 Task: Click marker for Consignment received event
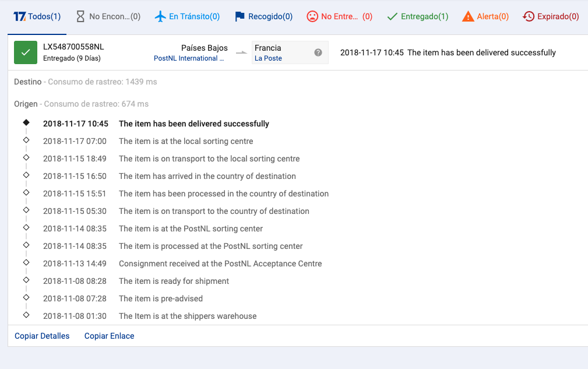(26, 262)
